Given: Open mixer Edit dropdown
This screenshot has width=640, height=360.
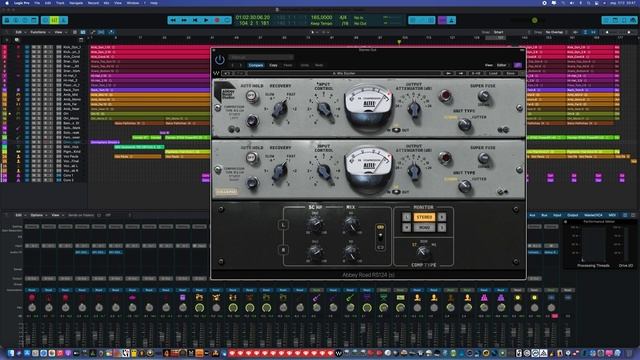Looking at the screenshot, I should [x=20, y=215].
